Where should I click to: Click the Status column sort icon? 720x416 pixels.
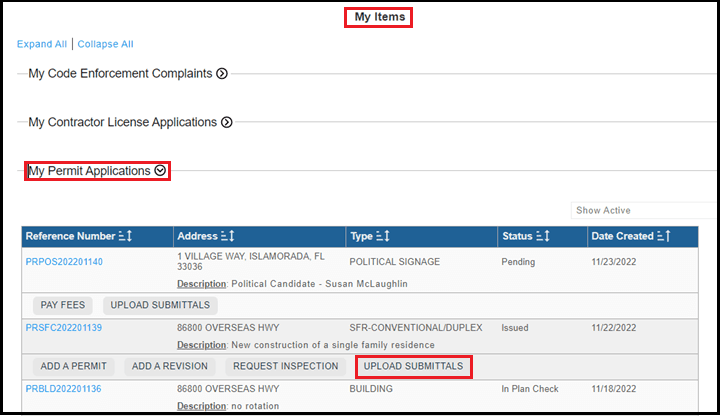(x=544, y=236)
